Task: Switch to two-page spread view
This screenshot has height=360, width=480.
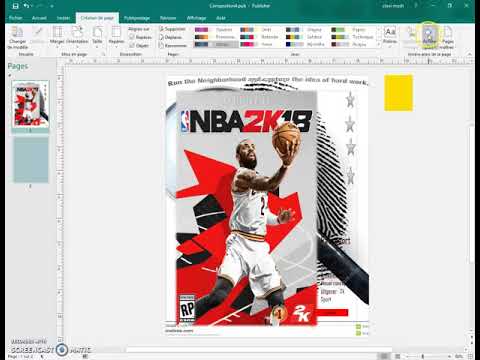Action: point(397,356)
